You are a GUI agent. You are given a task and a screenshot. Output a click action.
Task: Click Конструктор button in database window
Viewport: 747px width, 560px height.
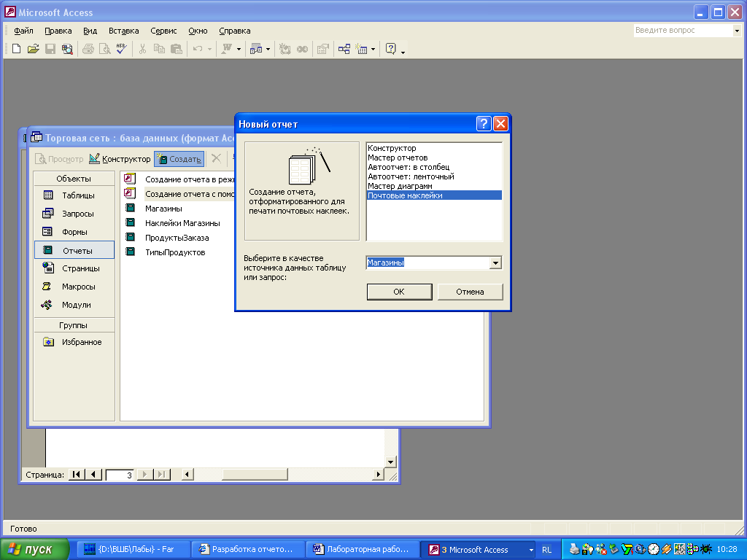point(120,159)
